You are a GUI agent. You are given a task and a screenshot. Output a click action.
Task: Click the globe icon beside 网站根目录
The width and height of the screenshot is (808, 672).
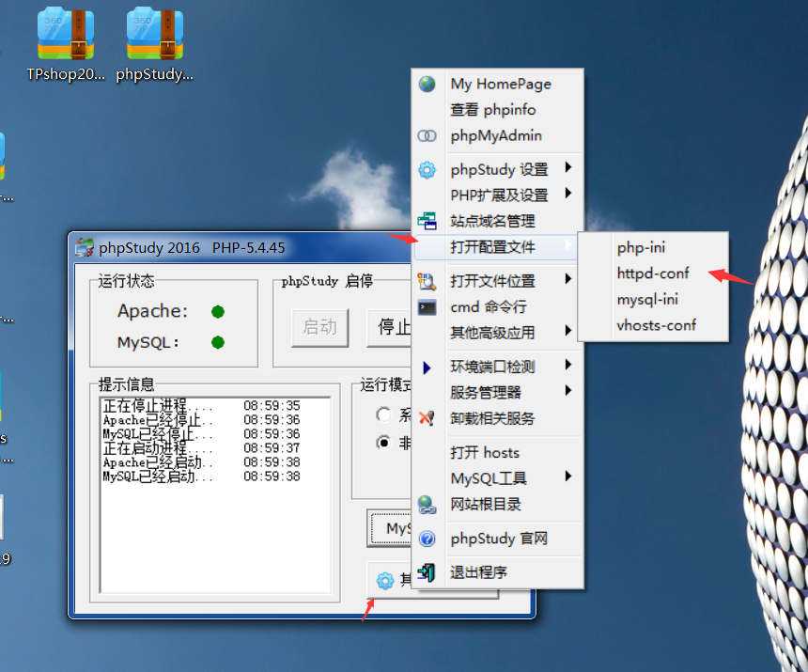[427, 505]
